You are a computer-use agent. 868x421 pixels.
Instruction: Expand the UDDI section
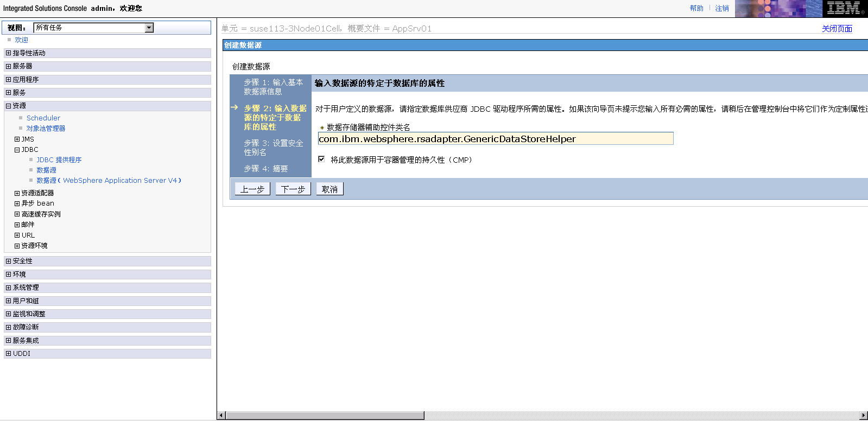(x=8, y=354)
